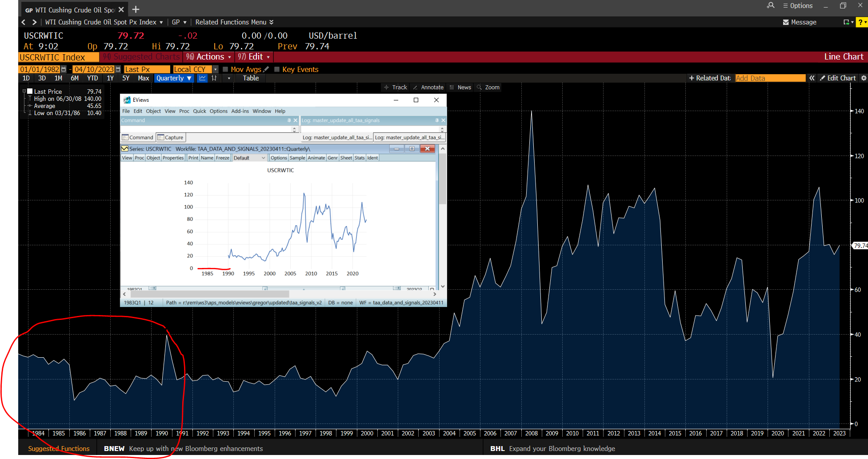The image size is (868, 459).
Task: Switch to Command tab in EViews
Action: (137, 138)
